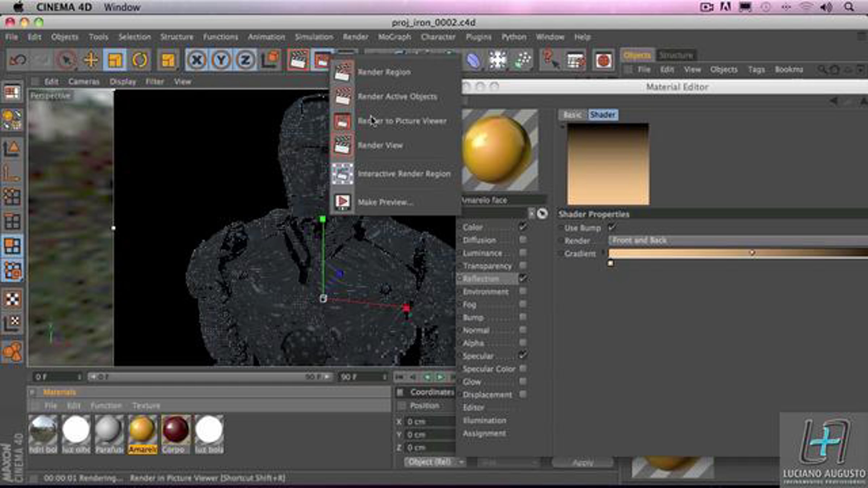Enable the Luminance channel checkbox
The image size is (868, 488).
(x=523, y=253)
